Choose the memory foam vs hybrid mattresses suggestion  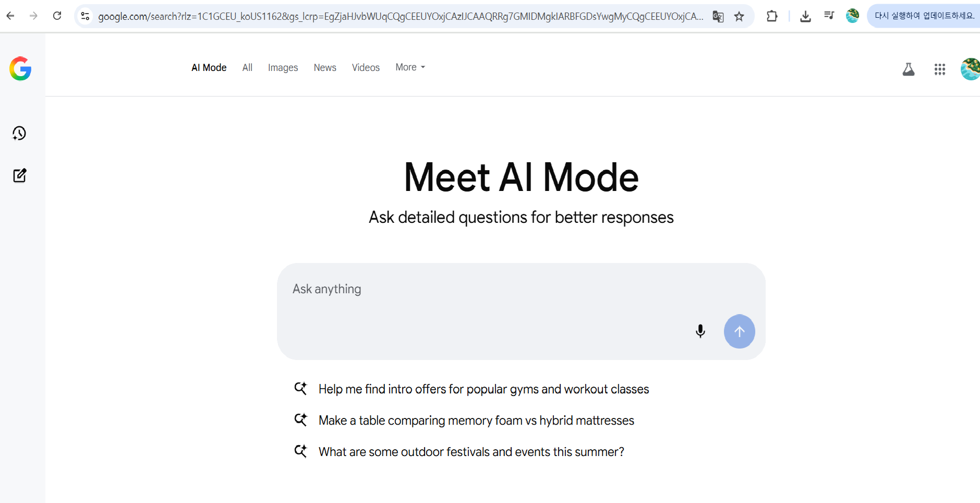476,421
